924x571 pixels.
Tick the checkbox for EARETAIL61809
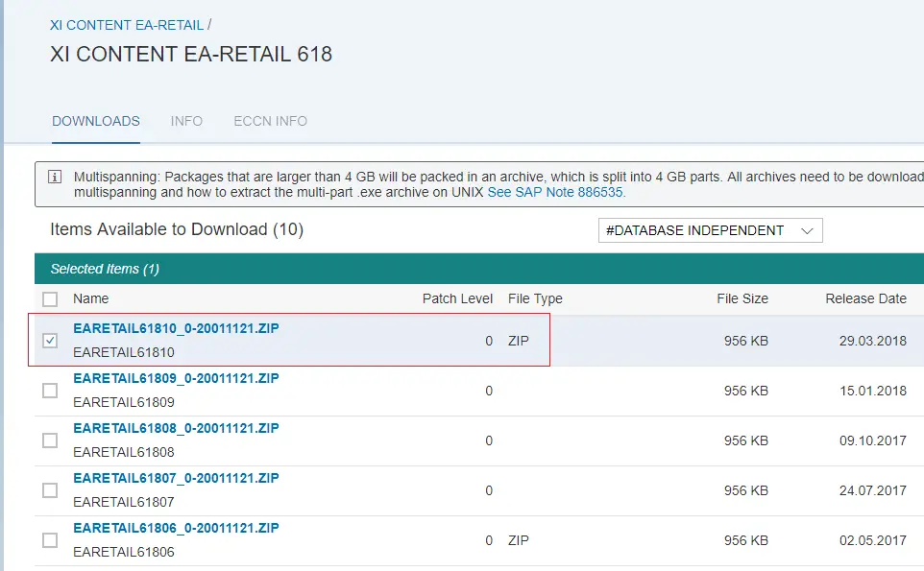tap(50, 391)
